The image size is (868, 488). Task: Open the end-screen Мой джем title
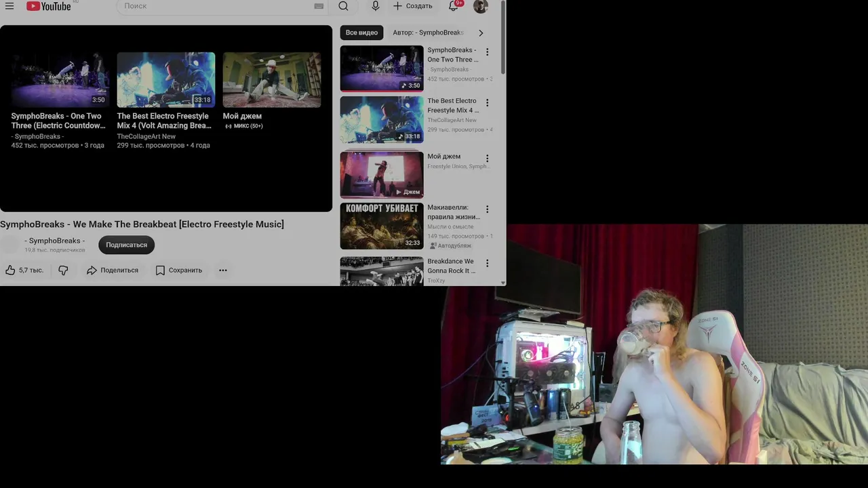(x=242, y=116)
